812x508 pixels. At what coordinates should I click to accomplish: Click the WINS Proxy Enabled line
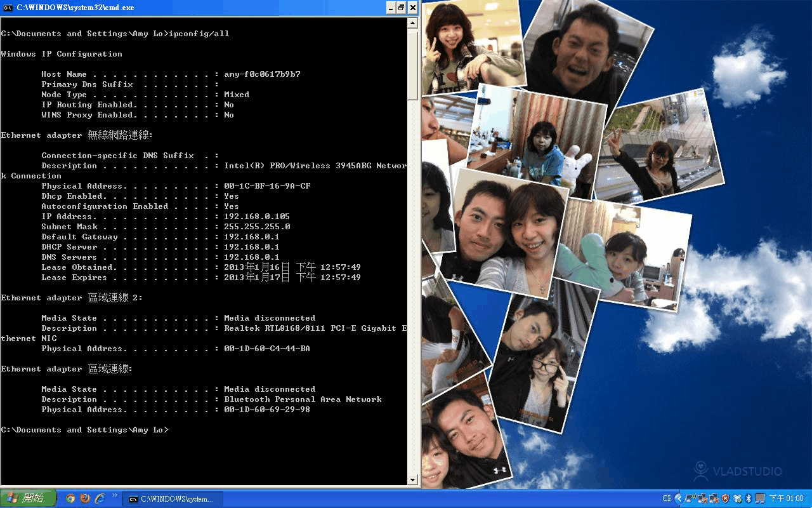(138, 115)
